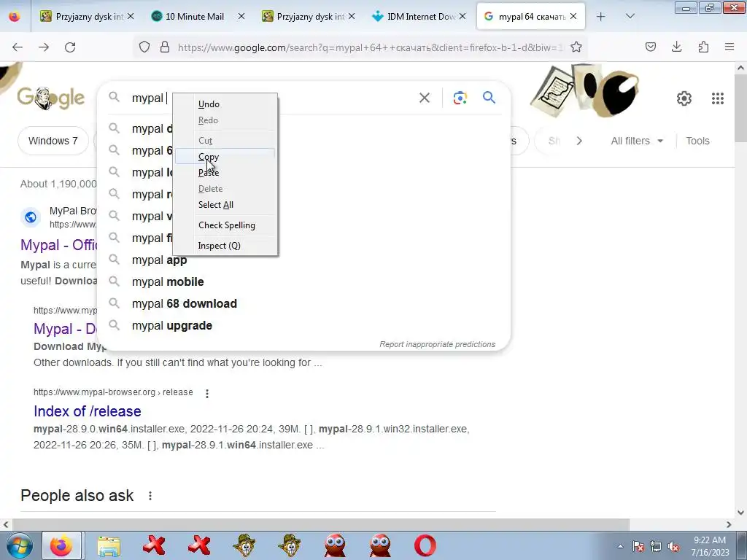
Task: Open Save to Pocket icon
Action: [651, 47]
